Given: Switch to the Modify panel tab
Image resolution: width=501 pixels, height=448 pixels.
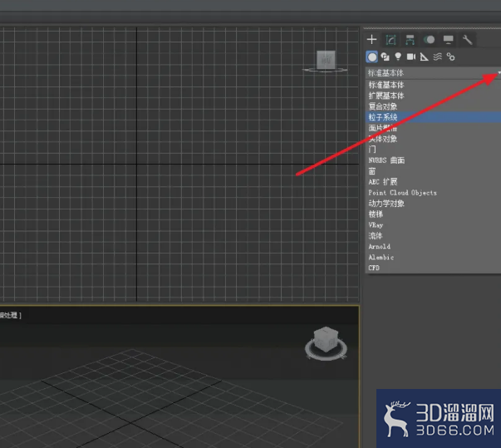Looking at the screenshot, I should tap(390, 40).
